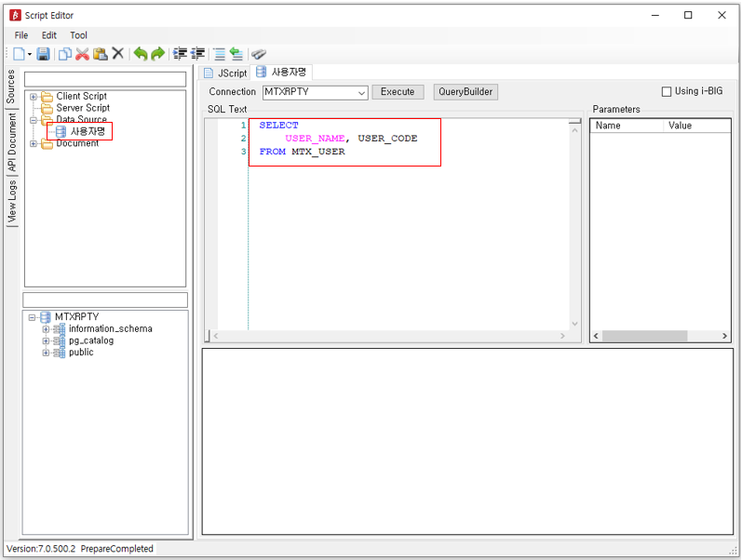Enable the Using i-BIG checkbox
Viewport: 742px width, 560px height.
(x=667, y=92)
